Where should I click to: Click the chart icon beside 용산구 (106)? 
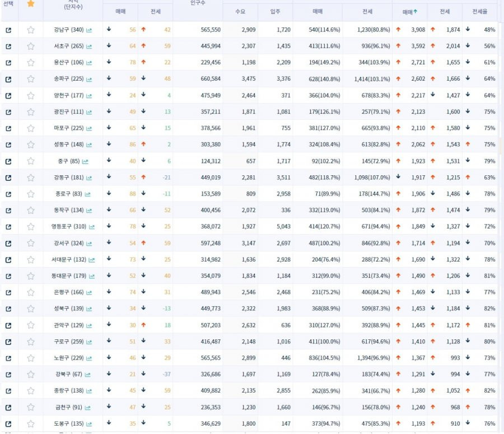tap(89, 63)
